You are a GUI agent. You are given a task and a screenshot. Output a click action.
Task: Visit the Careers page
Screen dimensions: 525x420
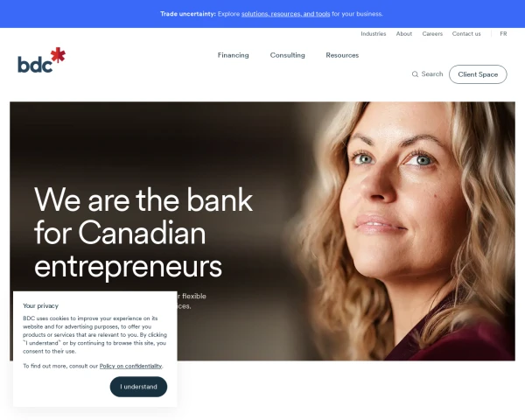coord(432,34)
